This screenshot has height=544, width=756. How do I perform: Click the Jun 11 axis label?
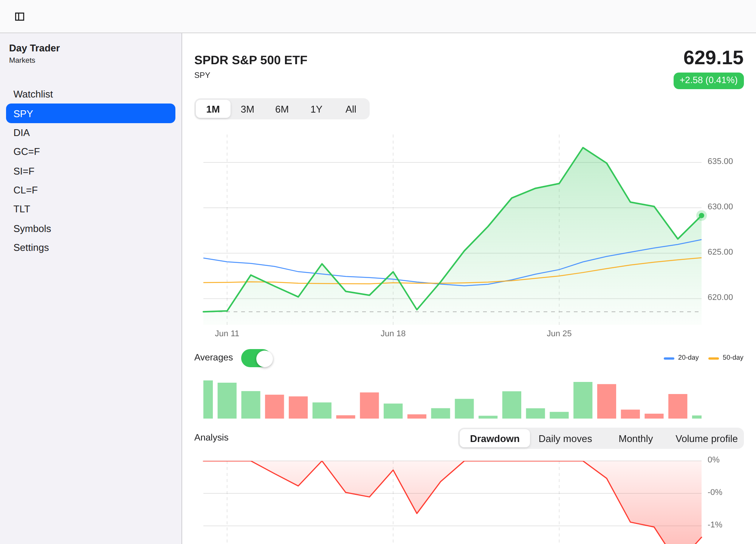coord(227,333)
